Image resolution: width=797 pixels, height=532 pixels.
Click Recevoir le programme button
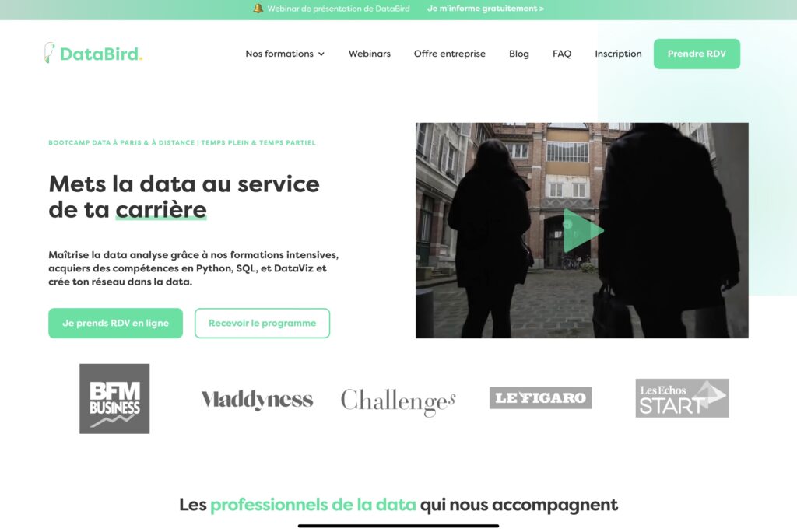click(262, 323)
